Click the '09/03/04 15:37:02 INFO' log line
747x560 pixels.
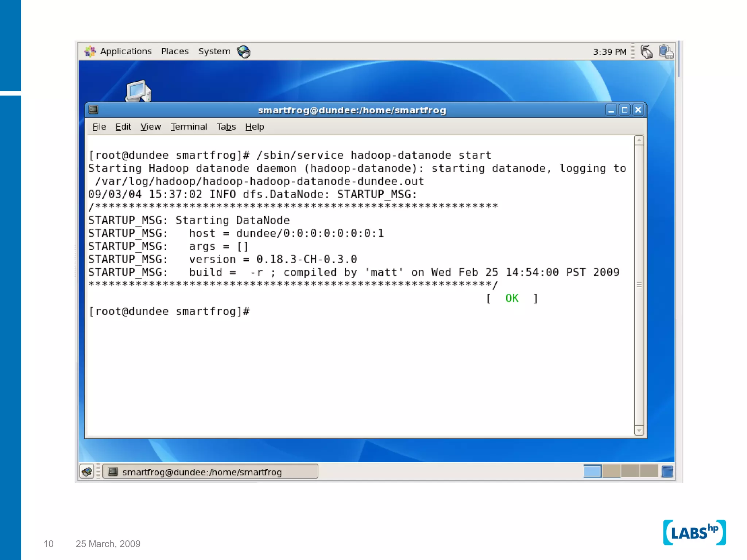(x=252, y=194)
